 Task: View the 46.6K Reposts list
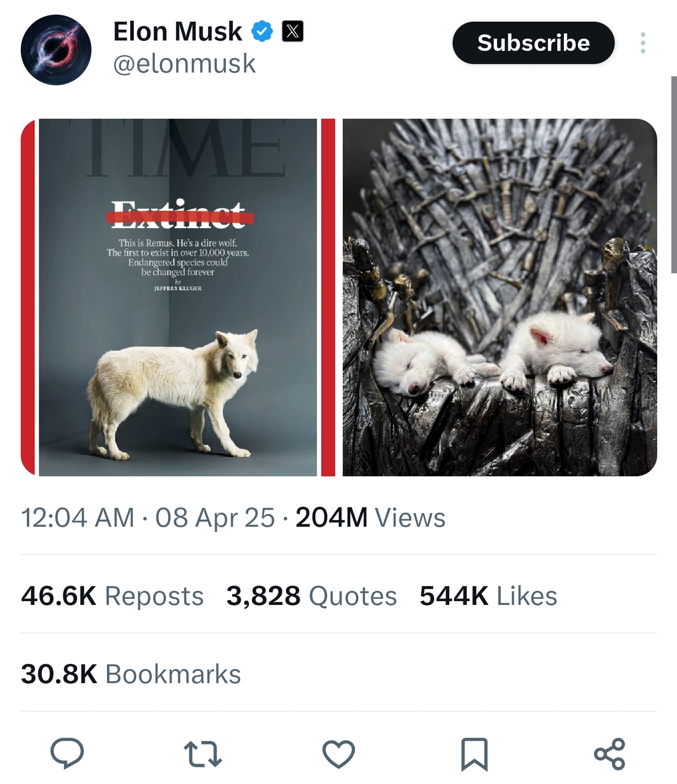[x=112, y=596]
